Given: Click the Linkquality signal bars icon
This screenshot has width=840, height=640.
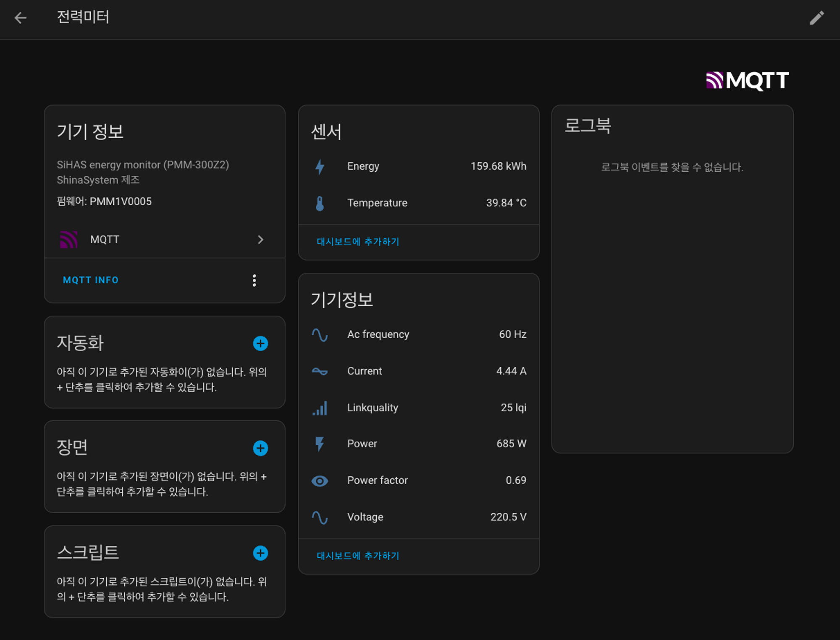Looking at the screenshot, I should [320, 408].
